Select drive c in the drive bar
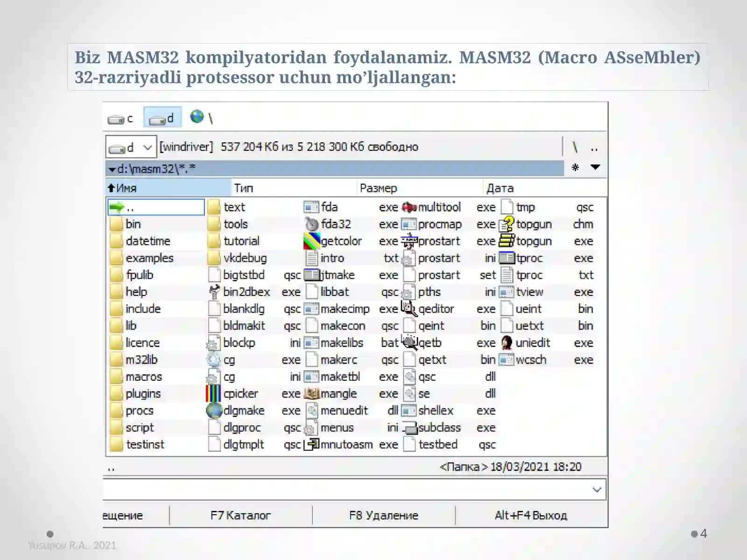 click(120, 119)
